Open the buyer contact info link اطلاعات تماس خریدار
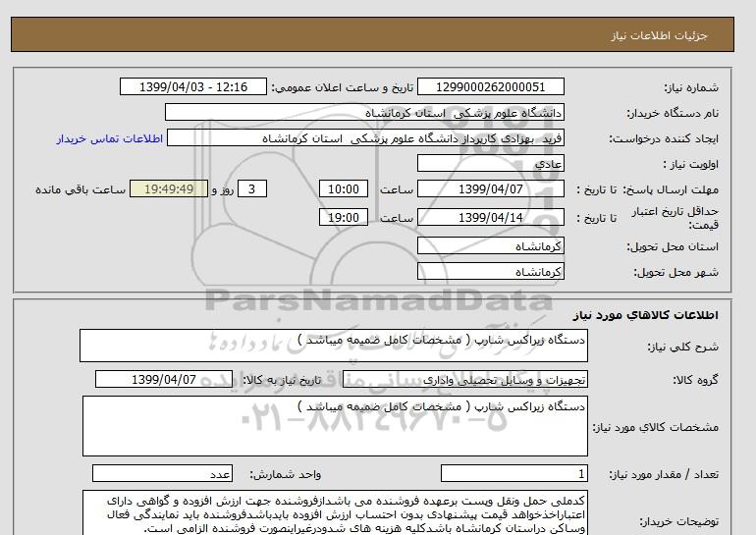756x535 pixels. tap(109, 138)
